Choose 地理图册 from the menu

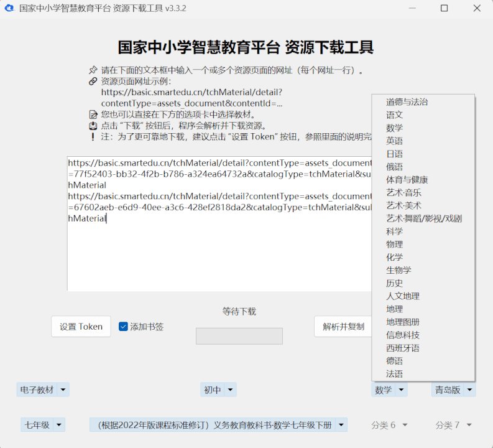click(423, 322)
